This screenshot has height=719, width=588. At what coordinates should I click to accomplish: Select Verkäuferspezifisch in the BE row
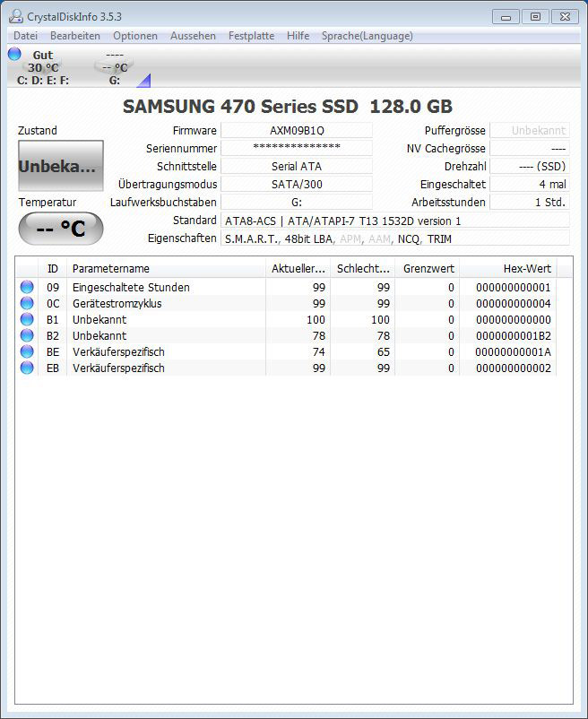click(x=118, y=351)
